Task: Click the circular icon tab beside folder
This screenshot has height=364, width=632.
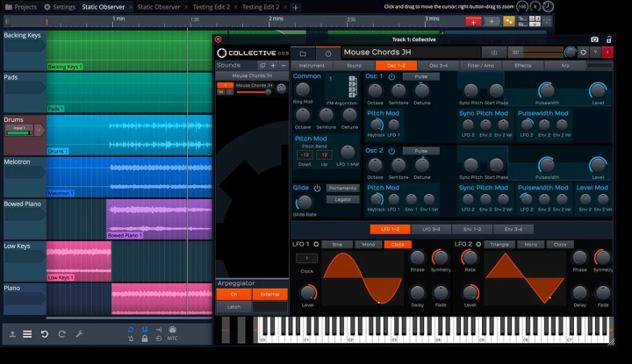Action: tap(328, 54)
